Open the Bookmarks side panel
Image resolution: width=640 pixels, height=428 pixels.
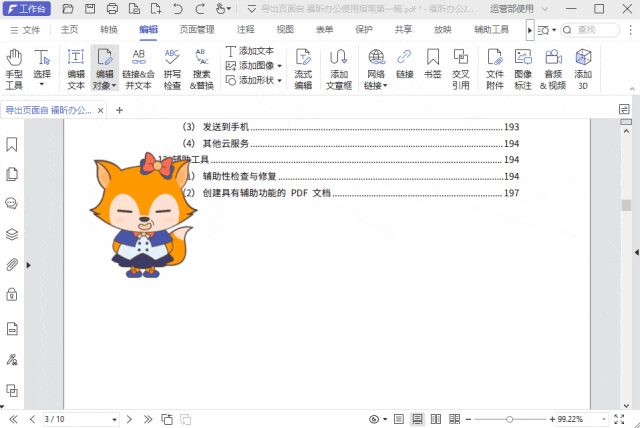click(x=12, y=144)
